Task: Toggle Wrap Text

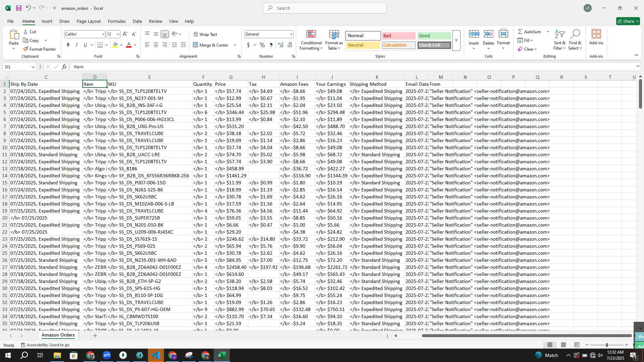Action: pyautogui.click(x=205, y=35)
